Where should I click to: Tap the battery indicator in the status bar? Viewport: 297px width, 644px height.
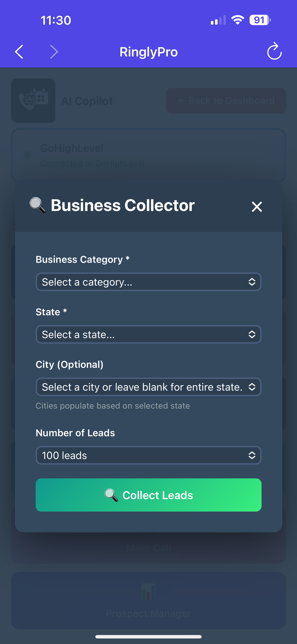click(259, 20)
